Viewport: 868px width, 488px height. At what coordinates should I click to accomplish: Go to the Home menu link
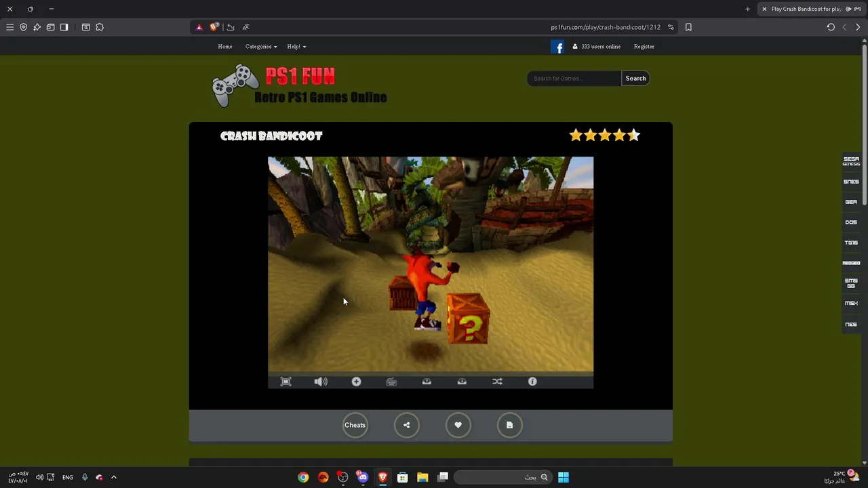pos(225,47)
